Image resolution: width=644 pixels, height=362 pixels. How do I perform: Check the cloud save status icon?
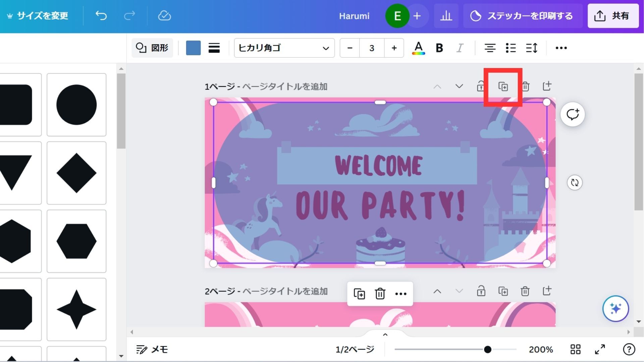point(164,16)
